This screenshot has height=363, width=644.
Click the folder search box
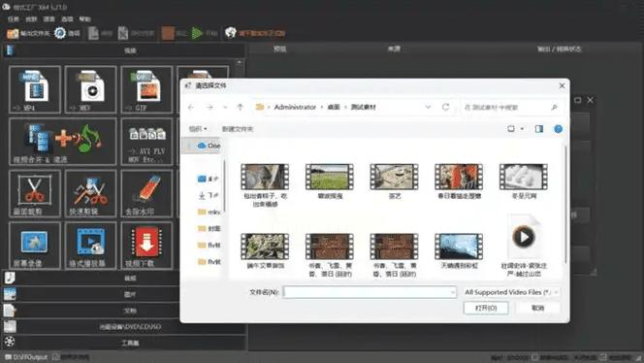511,108
